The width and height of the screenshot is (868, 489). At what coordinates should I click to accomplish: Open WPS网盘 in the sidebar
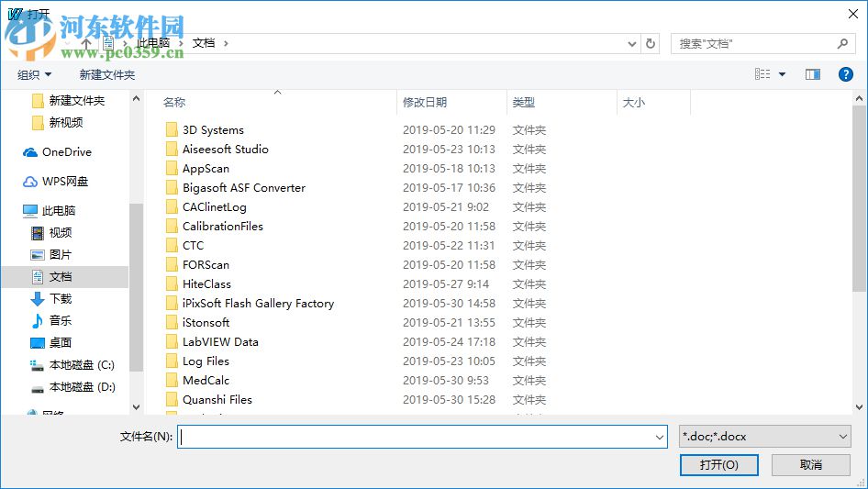pos(55,181)
